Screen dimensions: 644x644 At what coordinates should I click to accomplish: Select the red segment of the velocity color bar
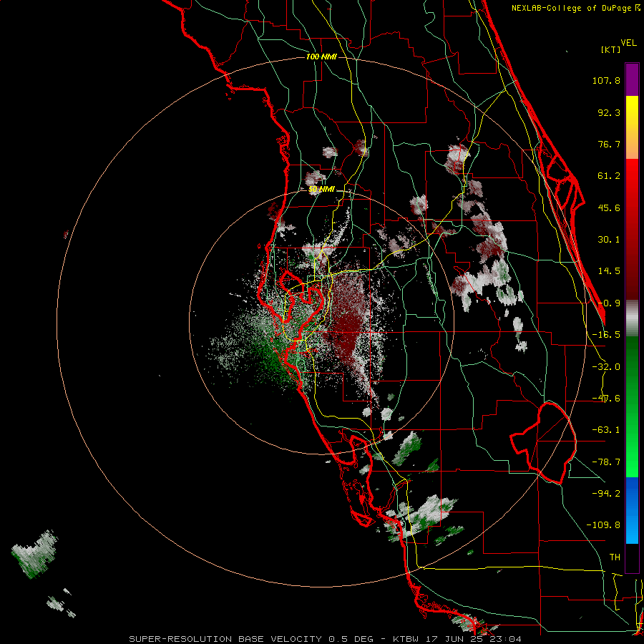[632, 229]
